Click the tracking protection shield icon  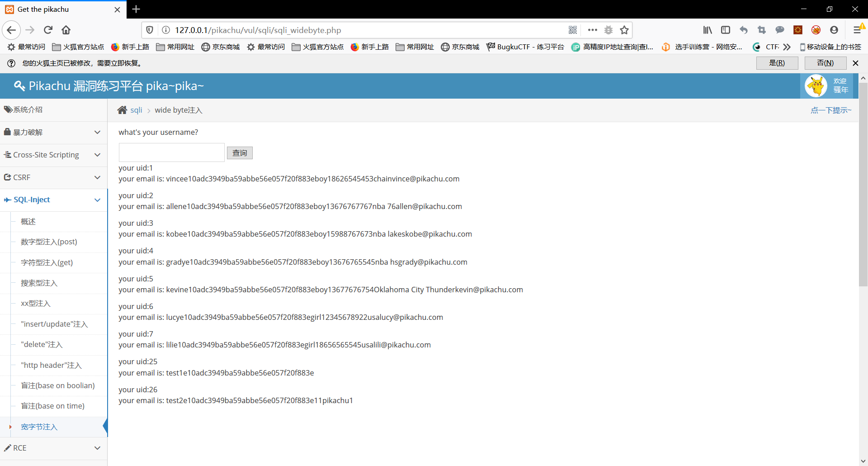(150, 30)
